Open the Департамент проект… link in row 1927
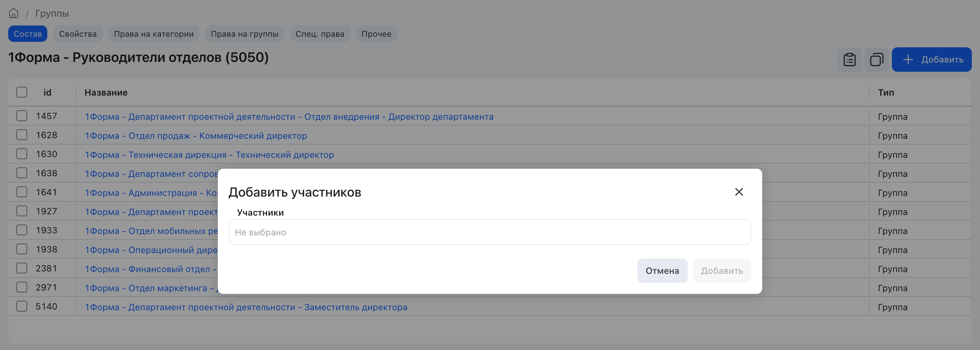 (151, 212)
